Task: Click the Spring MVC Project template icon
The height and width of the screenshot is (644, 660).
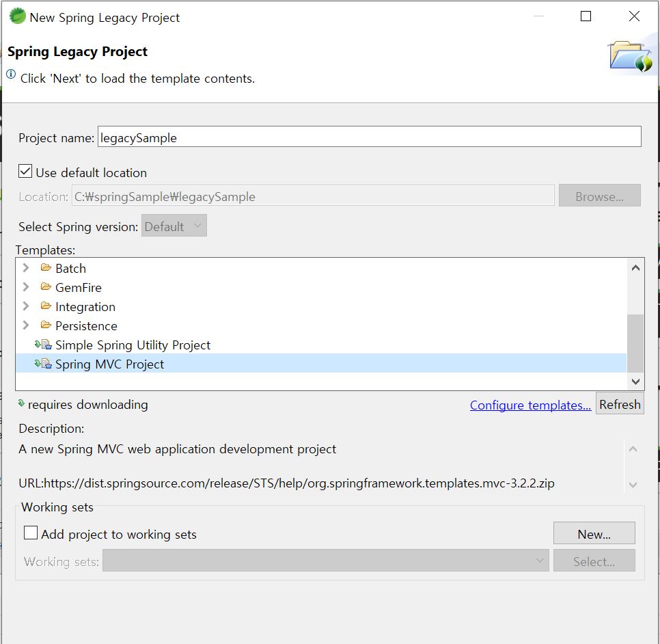Action: pos(43,364)
